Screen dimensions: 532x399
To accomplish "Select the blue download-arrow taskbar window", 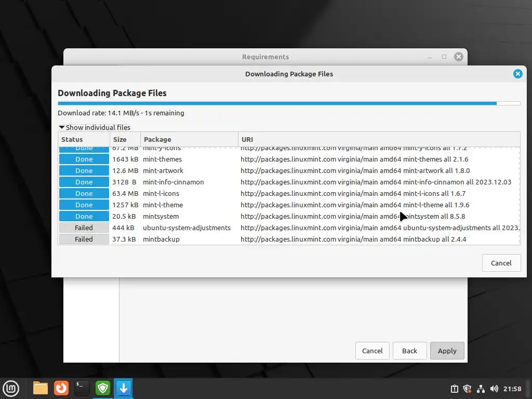I will tap(123, 388).
